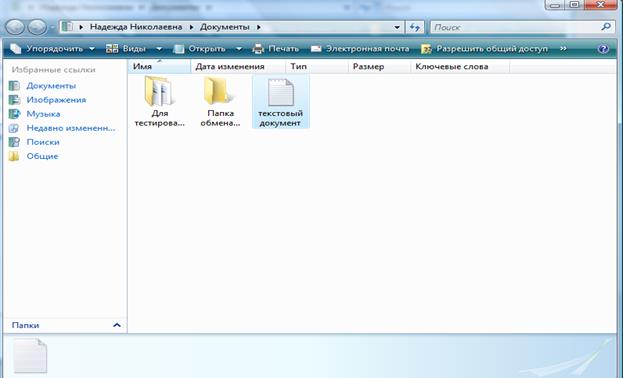623x378 pixels.
Task: Expand the Открыть dropdown arrow
Action: (x=239, y=49)
